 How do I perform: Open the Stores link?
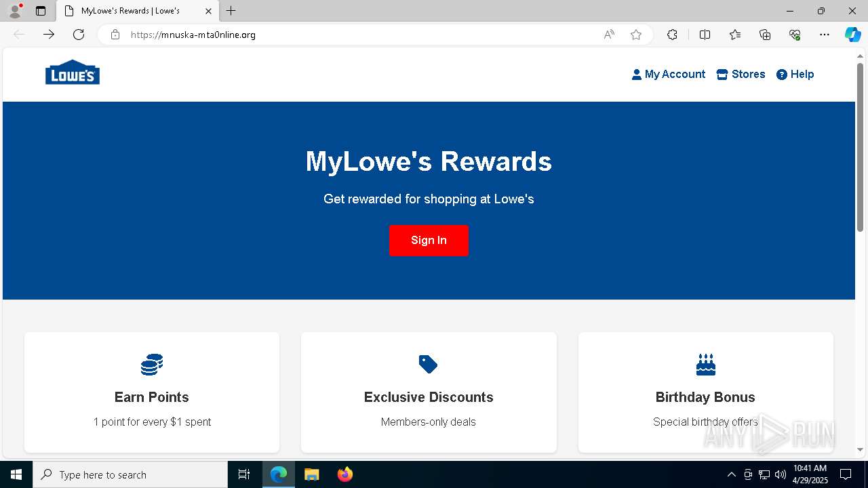point(741,75)
